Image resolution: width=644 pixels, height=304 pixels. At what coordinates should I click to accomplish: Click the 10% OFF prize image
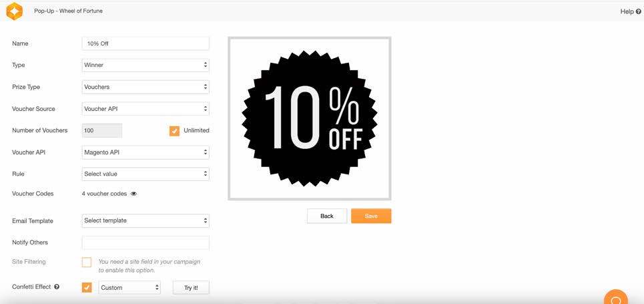310,118
